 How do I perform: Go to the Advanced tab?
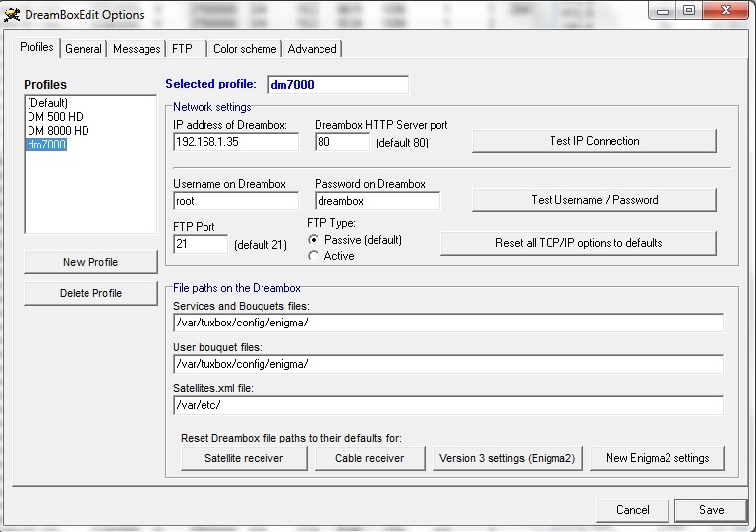coord(312,49)
